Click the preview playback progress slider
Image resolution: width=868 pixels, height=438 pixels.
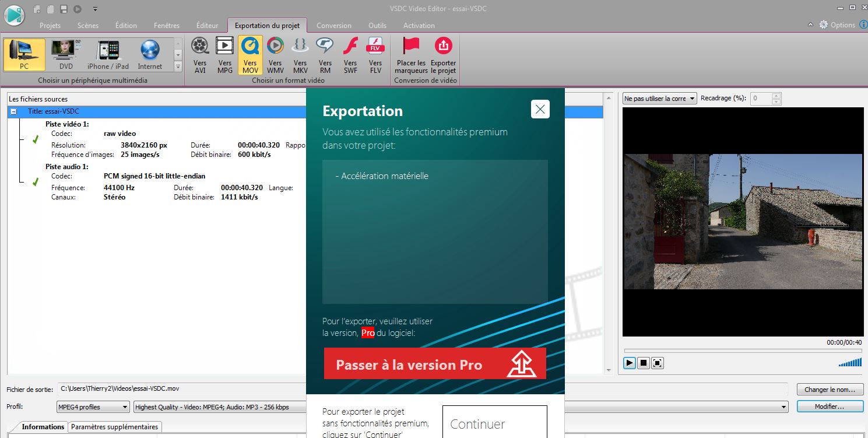click(x=742, y=351)
